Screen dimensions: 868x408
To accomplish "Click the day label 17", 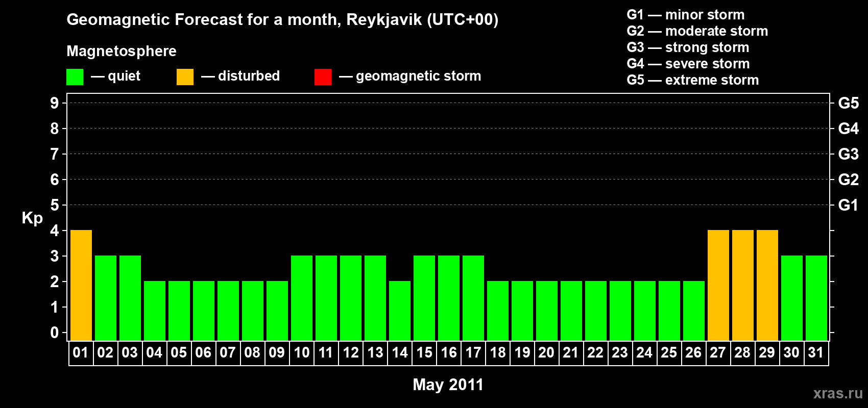I will (473, 352).
